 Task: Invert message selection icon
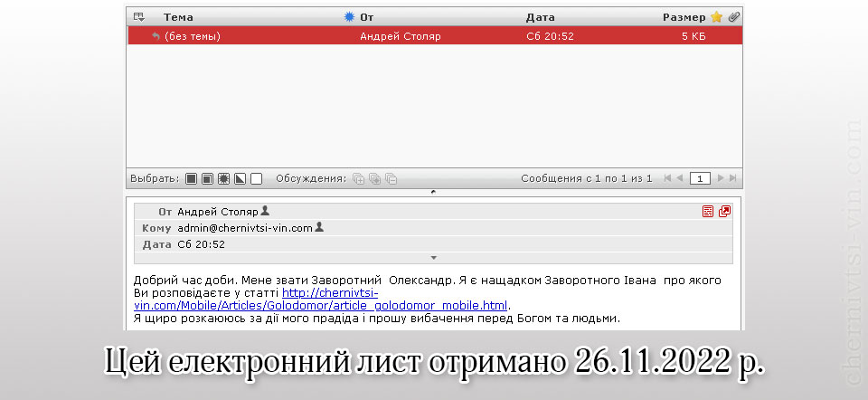tap(240, 179)
